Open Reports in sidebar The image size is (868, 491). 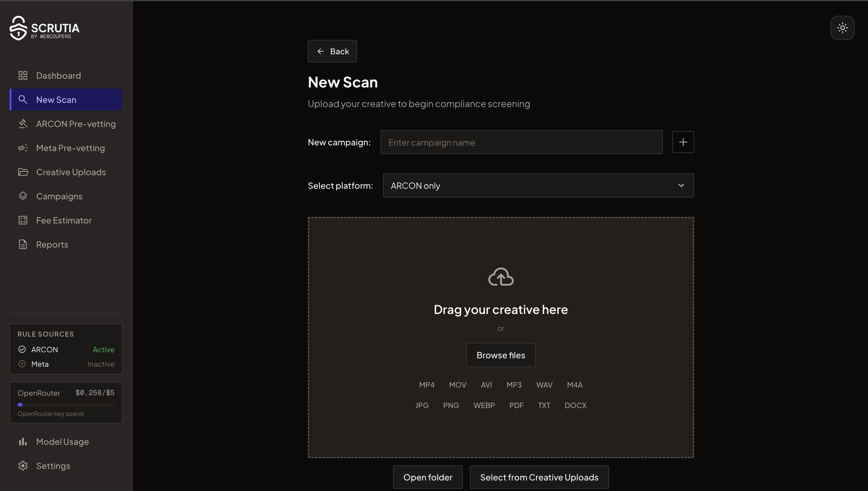(66, 244)
